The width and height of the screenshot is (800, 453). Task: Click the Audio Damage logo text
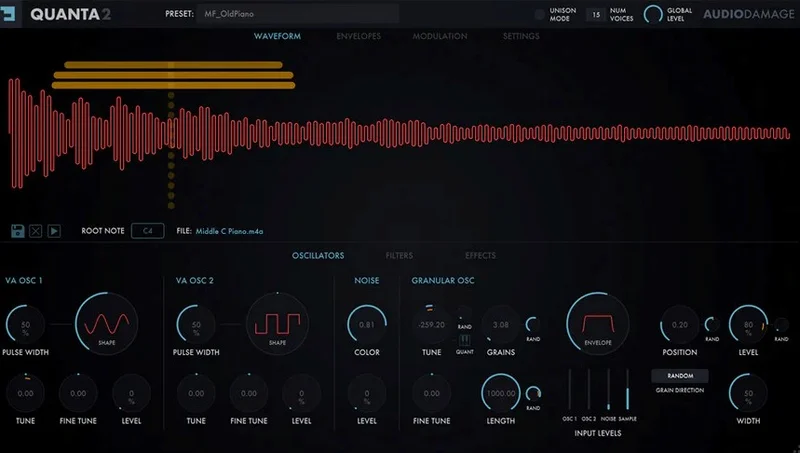[x=748, y=14]
